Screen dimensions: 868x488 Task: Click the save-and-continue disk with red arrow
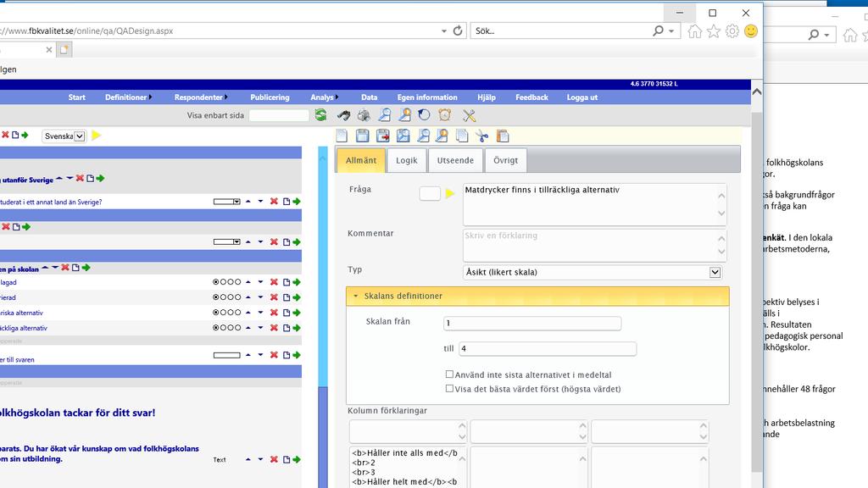tap(382, 136)
